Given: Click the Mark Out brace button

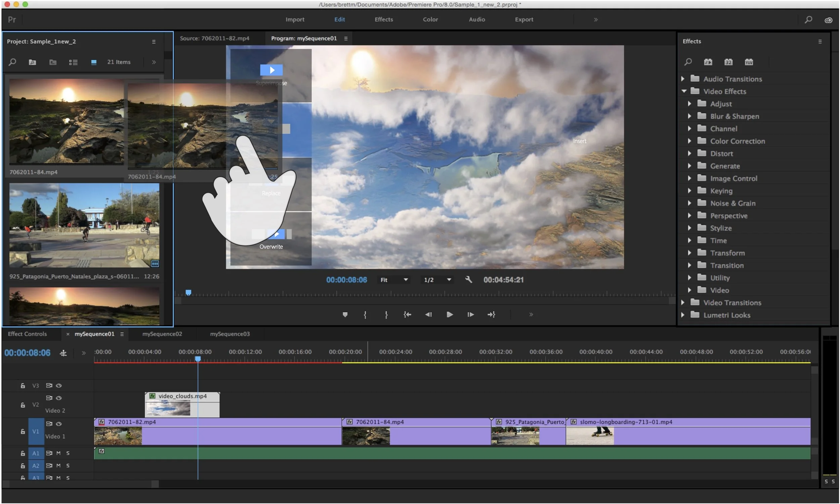Looking at the screenshot, I should [386, 315].
